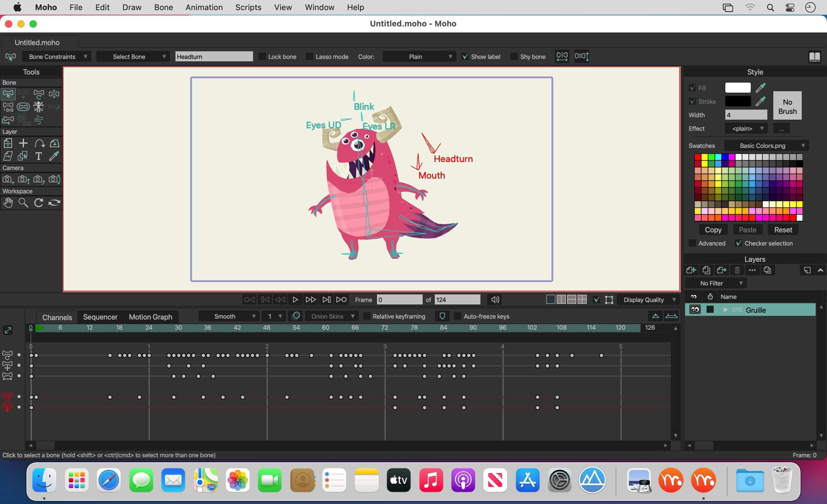
Task: Enable Show label checkbox
Action: [465, 56]
